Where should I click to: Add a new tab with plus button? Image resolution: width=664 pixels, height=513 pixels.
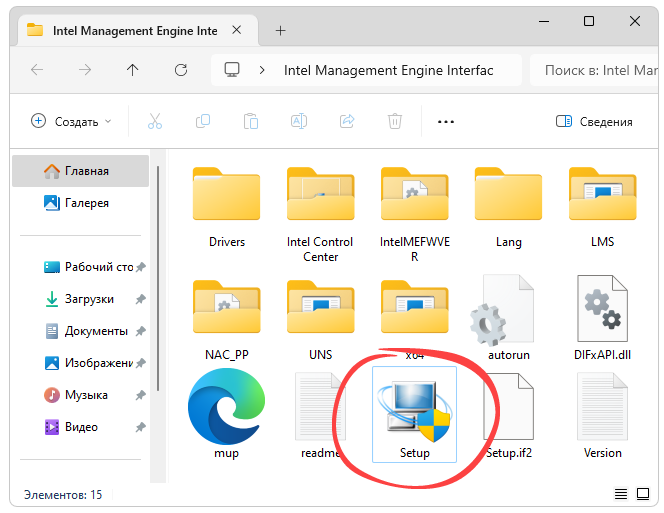coord(280,31)
